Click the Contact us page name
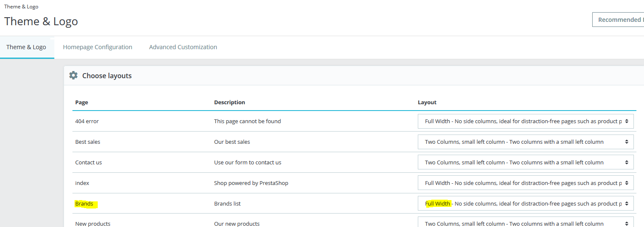Screen dimensions: 644x227 click(88, 162)
